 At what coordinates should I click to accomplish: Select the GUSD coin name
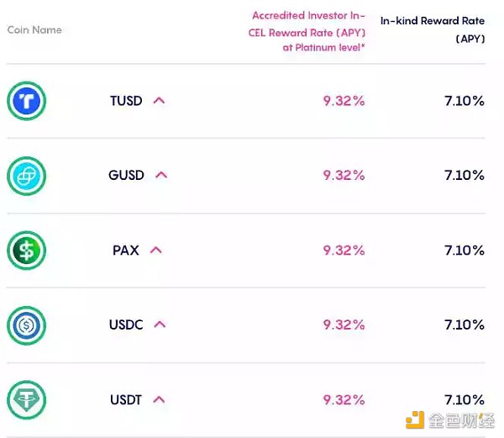pyautogui.click(x=126, y=176)
